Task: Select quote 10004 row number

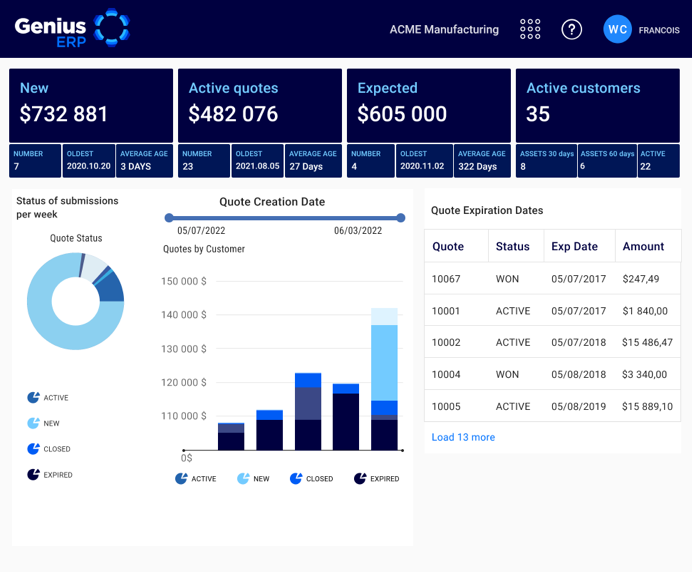Action: click(446, 374)
